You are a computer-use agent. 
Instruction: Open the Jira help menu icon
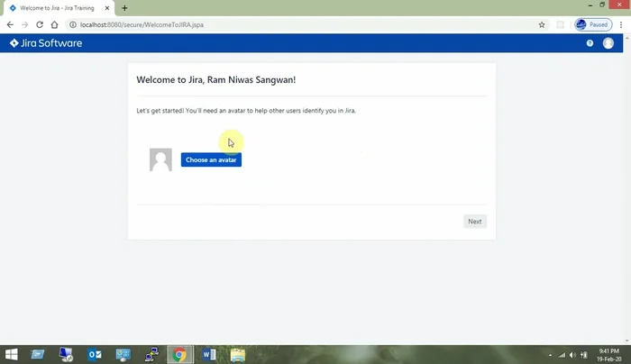click(590, 43)
